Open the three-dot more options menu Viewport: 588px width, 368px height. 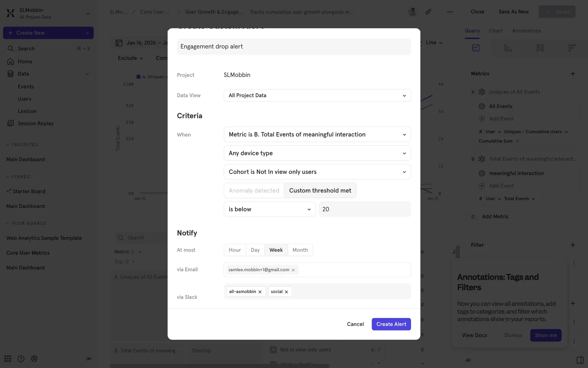(x=450, y=12)
